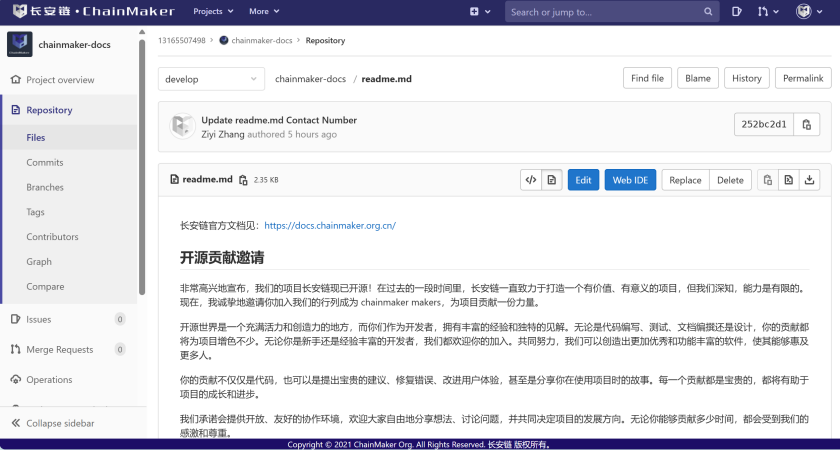Viewport: 840px width, 450px height.
Task: Click the sidebar vertical scrollbar
Action: click(142, 166)
